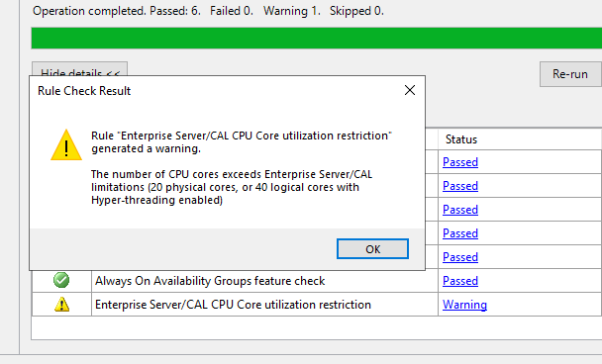Screen dimensions: 602x364
Task: Select the Always On Availability Groups feature check row
Action: pyautogui.click(x=317, y=281)
